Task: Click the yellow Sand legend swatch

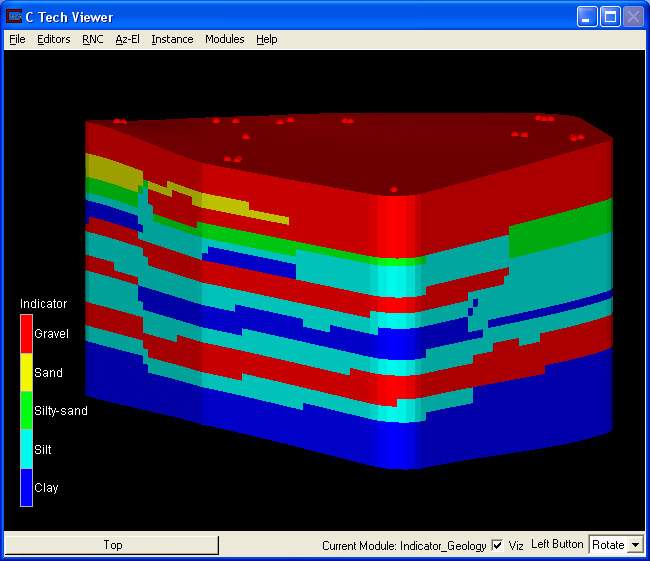Action: [x=26, y=372]
